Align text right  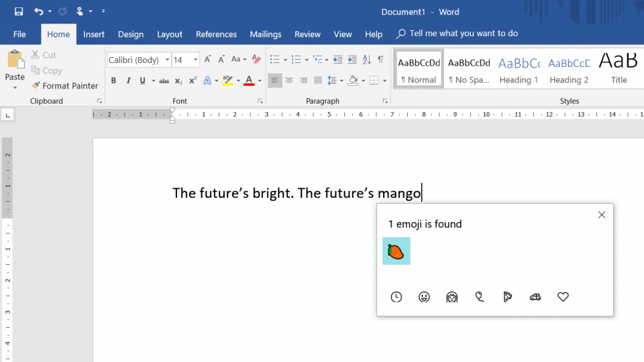point(303,80)
